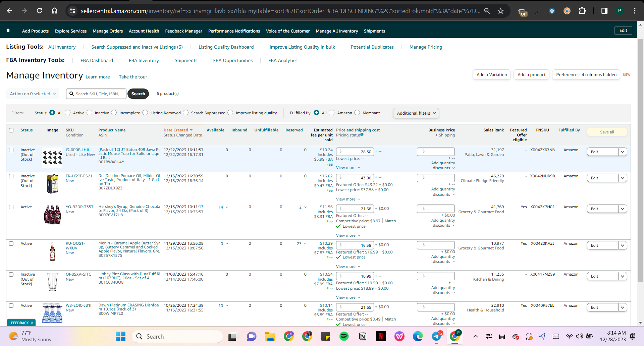
Task: Open Edit dropdown arrow for Hershey's Syrup row
Action: 623,209
